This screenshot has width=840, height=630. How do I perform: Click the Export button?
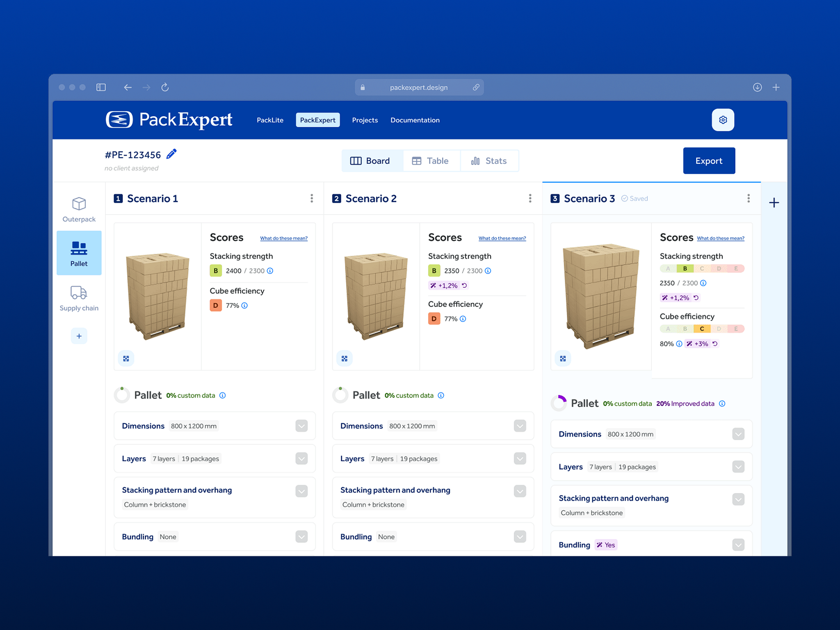coord(709,161)
